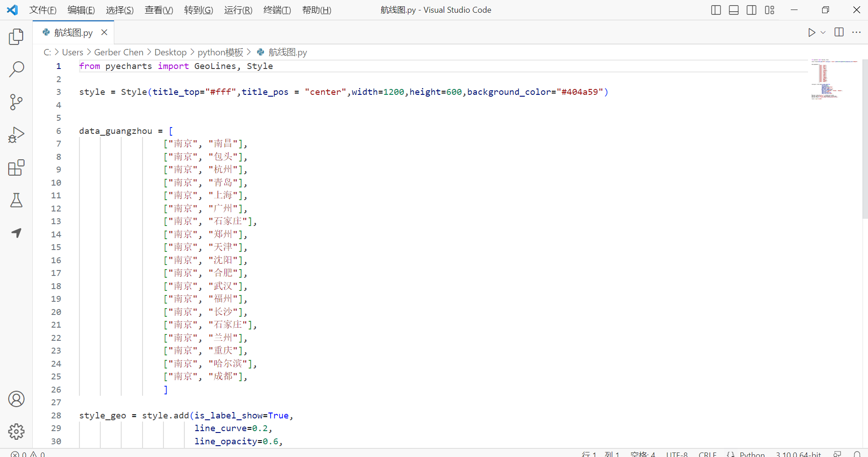Click the notifications bell icon
The image size is (868, 457).
[x=857, y=454]
